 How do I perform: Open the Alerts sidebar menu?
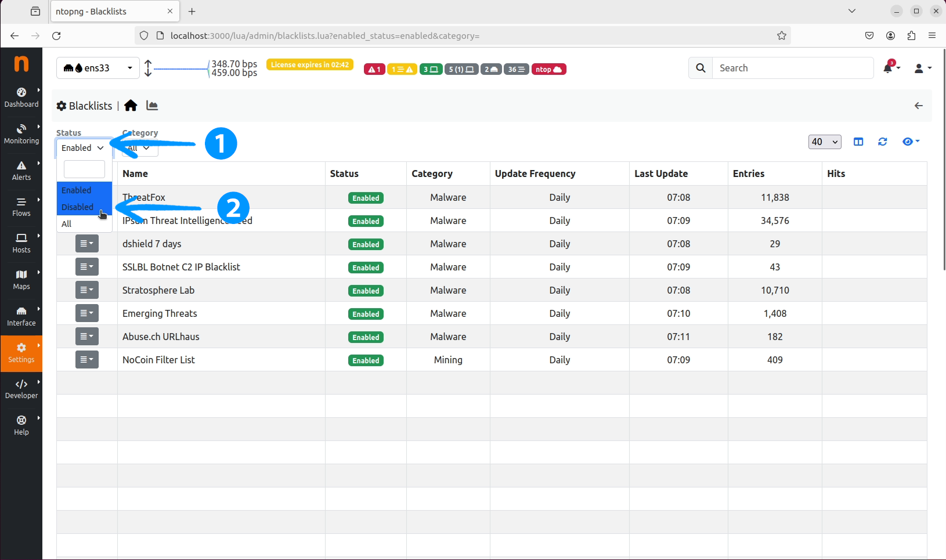[21, 171]
